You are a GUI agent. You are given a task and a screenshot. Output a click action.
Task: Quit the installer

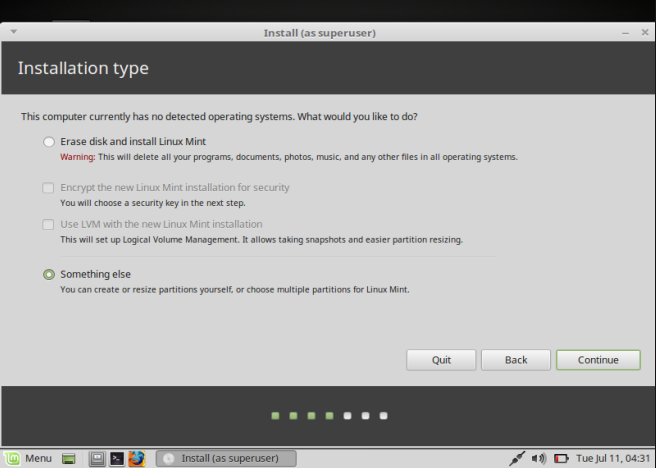(x=441, y=360)
